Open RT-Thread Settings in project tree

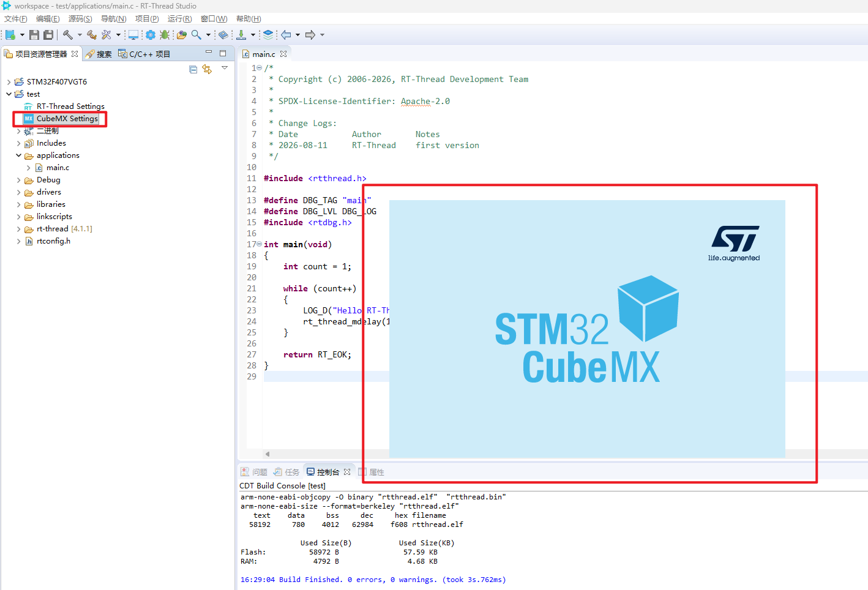[70, 106]
